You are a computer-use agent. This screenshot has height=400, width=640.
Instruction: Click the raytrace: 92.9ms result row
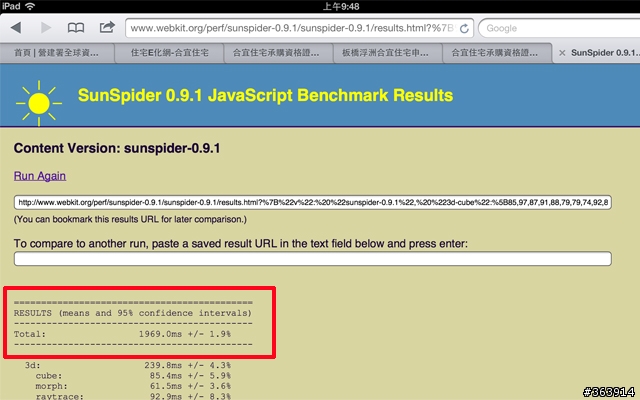click(x=133, y=396)
